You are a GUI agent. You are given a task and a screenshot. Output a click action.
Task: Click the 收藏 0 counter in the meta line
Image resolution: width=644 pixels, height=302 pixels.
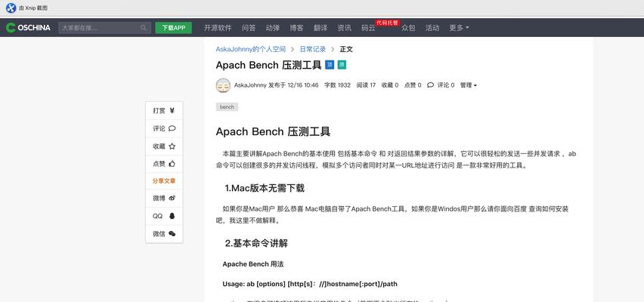pos(390,85)
